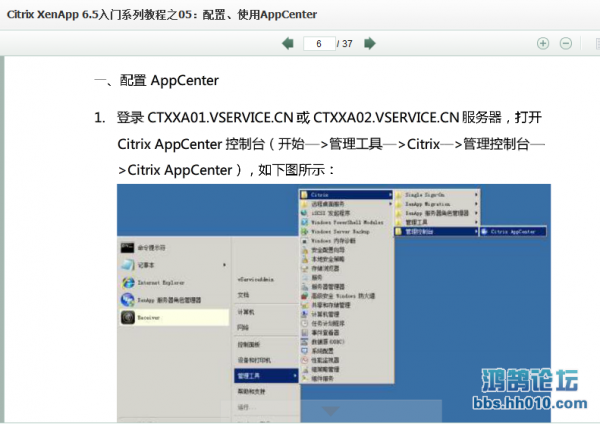Click XenApp 服务器角色管理器 globe icon
This screenshot has height=424, width=600.
(127, 300)
